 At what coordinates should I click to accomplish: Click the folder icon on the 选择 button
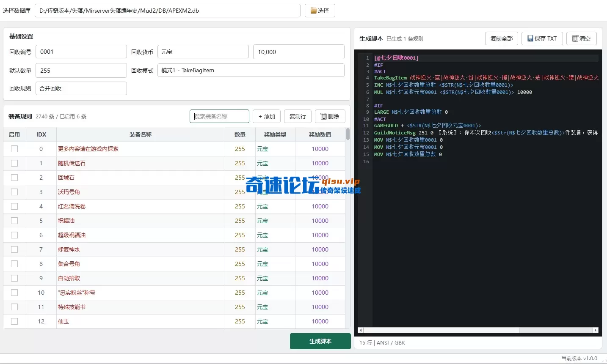coord(314,11)
